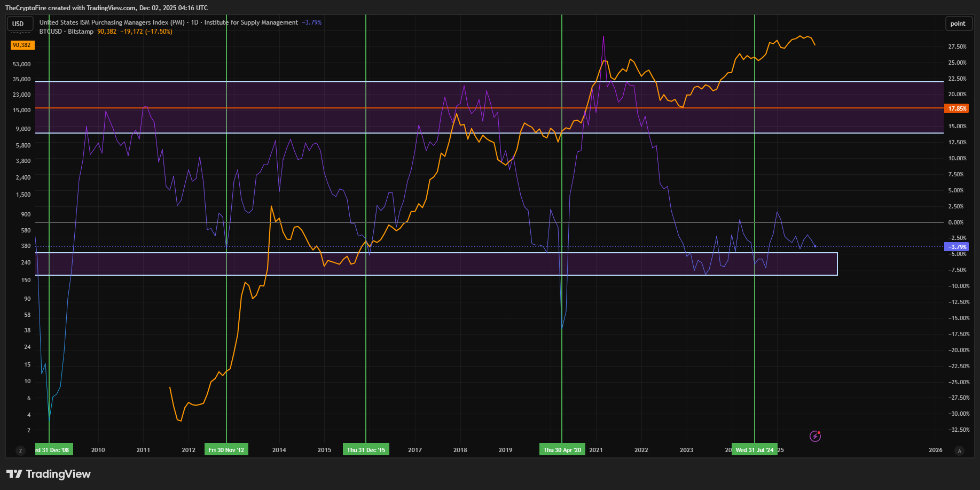This screenshot has height=490, width=980.
Task: Click the Z timezone icon near bottom-left
Action: [x=20, y=450]
